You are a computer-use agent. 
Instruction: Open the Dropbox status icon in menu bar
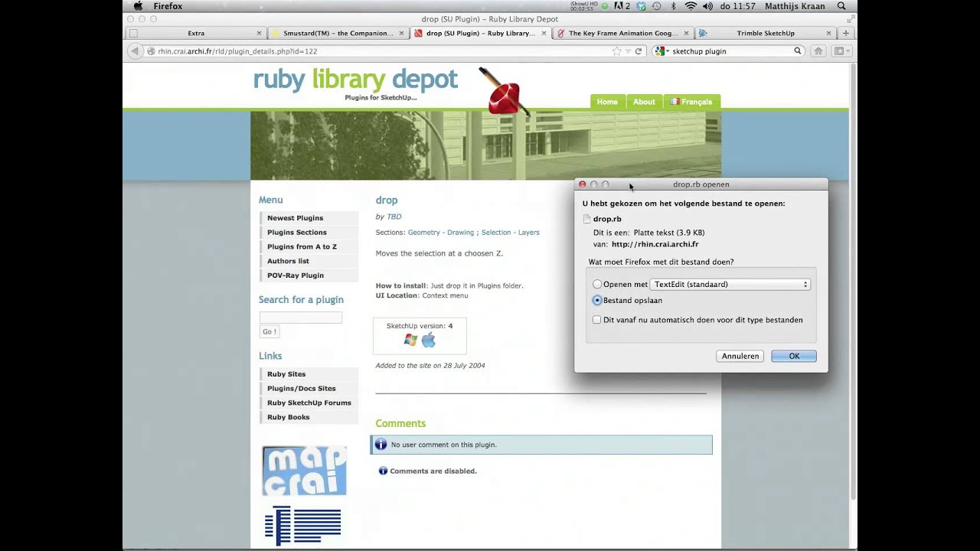pos(642,6)
